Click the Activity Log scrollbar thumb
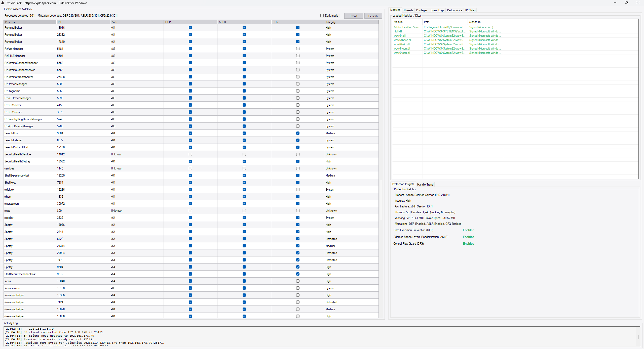 pyautogui.click(x=638, y=337)
